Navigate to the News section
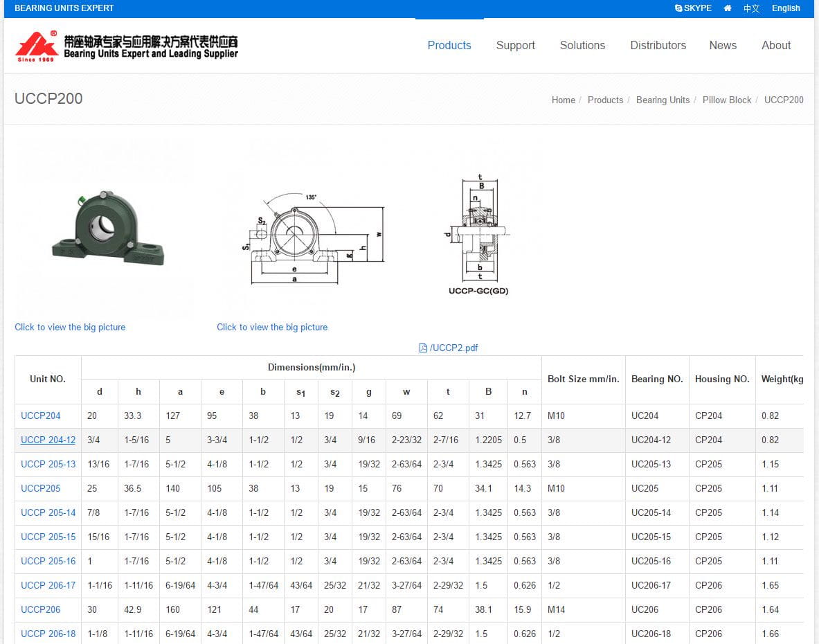819x644 pixels. point(723,45)
